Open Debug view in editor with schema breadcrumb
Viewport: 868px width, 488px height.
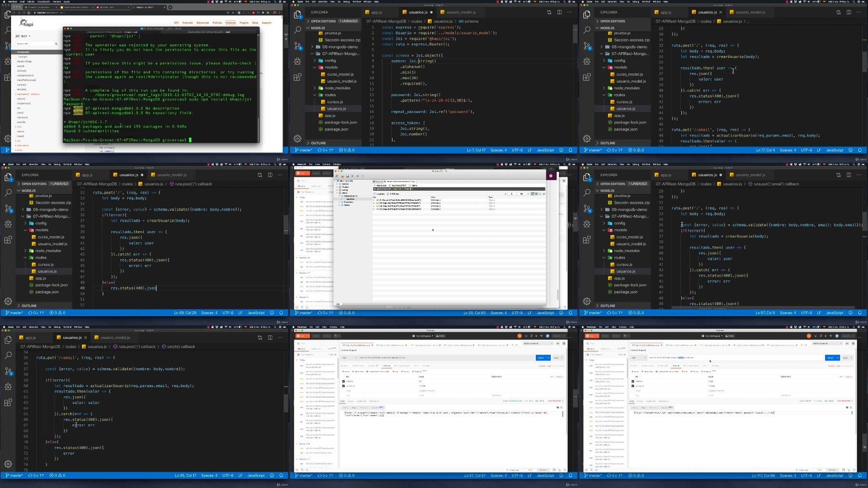point(297,61)
